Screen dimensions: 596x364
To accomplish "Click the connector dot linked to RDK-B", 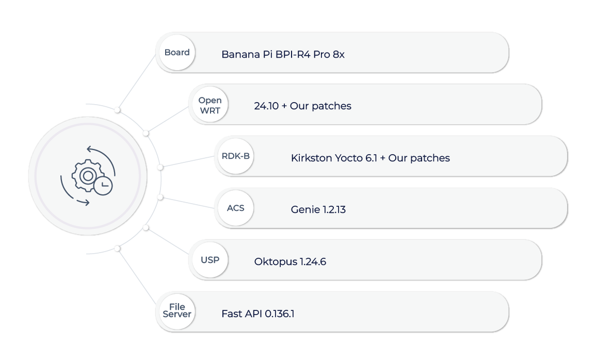I will tap(160, 167).
